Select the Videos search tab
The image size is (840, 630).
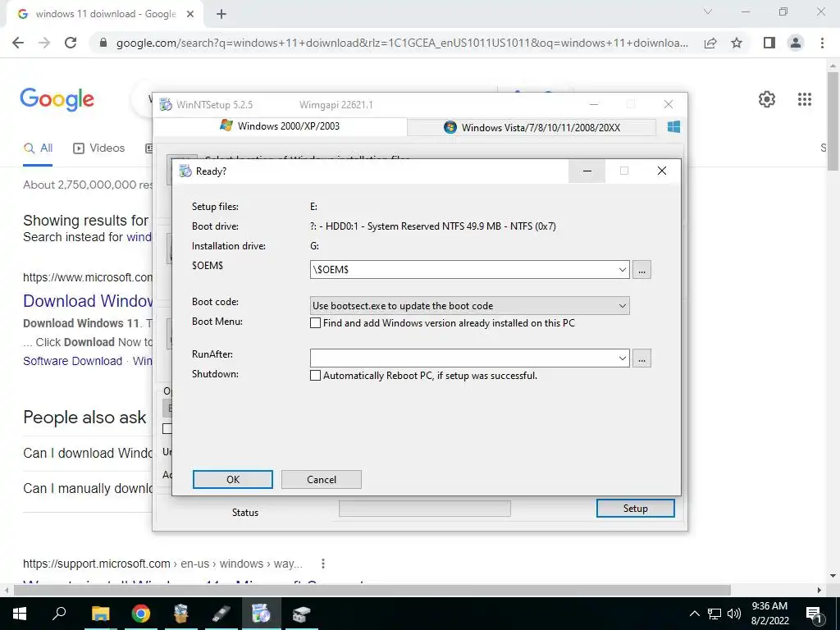99,148
